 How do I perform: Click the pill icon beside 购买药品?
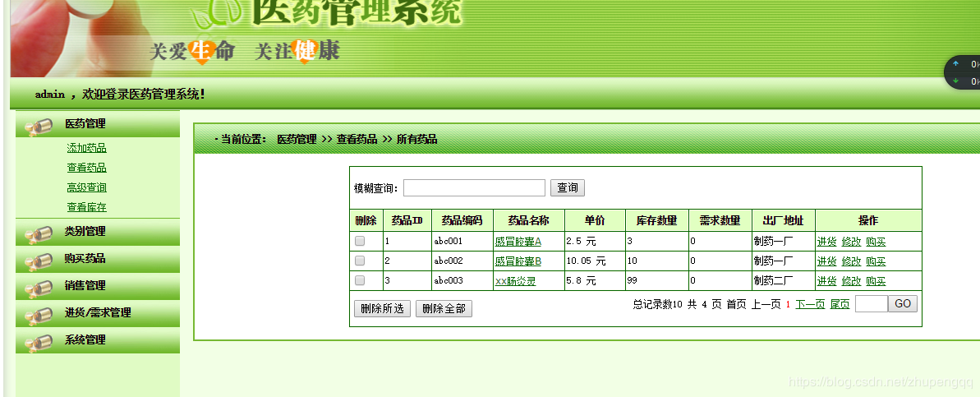pyautogui.click(x=39, y=261)
